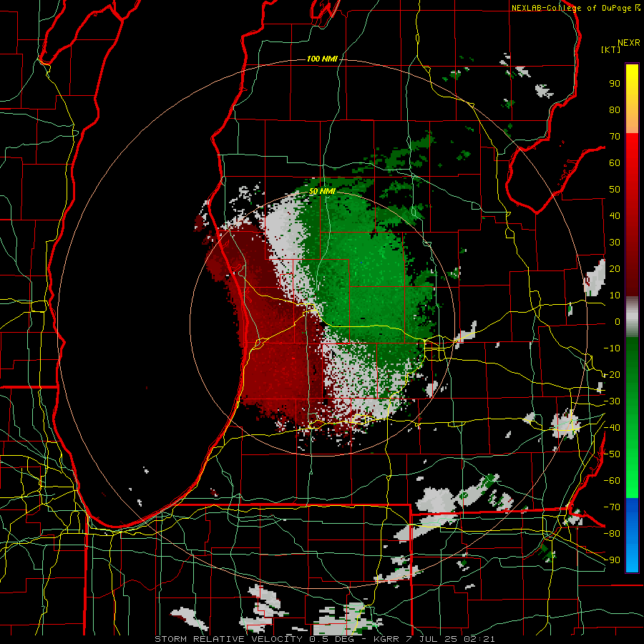Click the -50 knot scale label

coord(612,454)
